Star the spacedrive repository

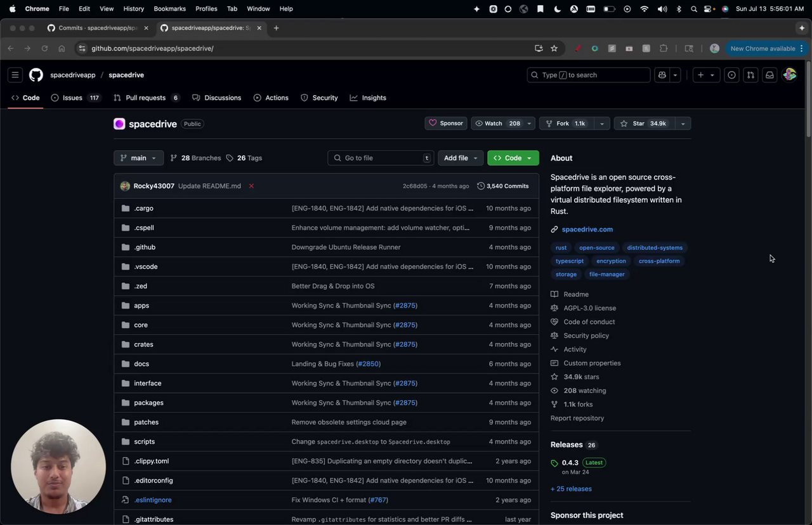[x=644, y=124]
